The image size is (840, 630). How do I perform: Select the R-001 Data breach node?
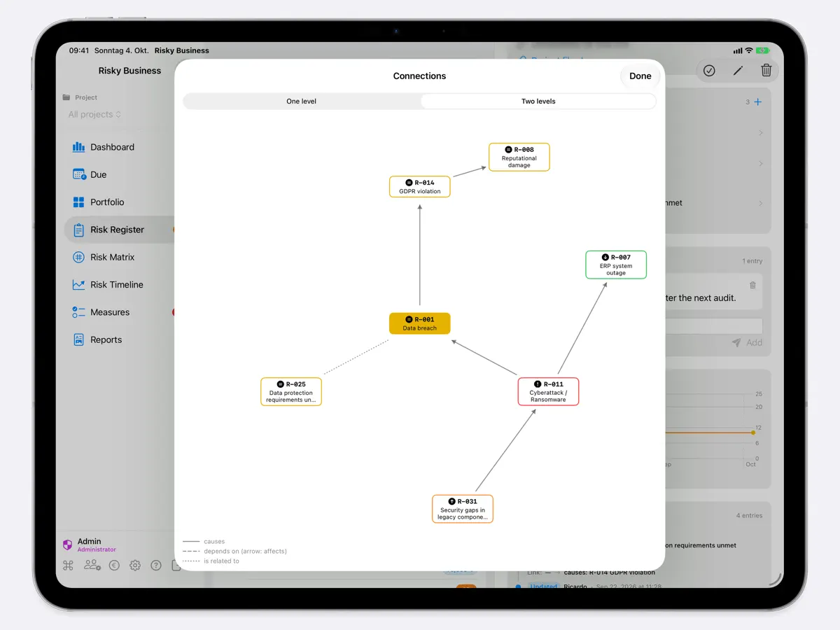(420, 323)
